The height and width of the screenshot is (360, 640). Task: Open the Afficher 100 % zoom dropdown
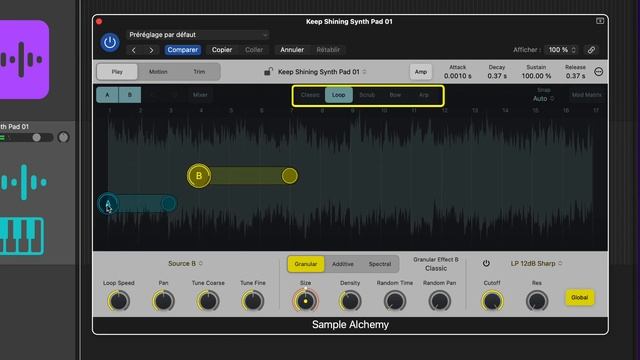pyautogui.click(x=562, y=50)
